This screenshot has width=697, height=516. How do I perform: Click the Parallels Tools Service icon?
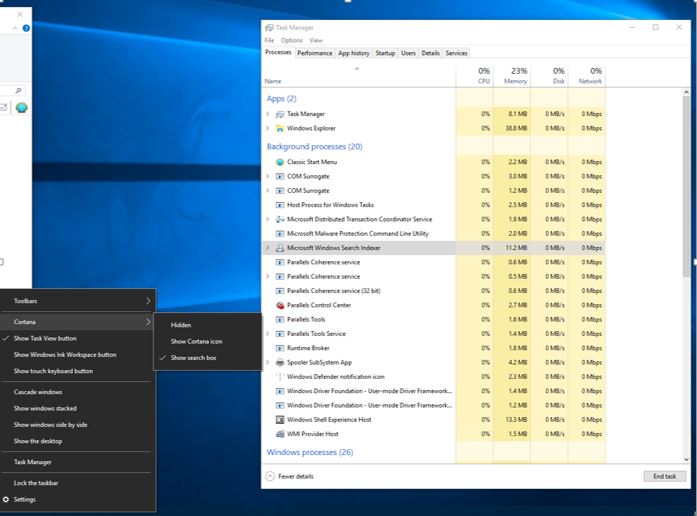(x=280, y=334)
